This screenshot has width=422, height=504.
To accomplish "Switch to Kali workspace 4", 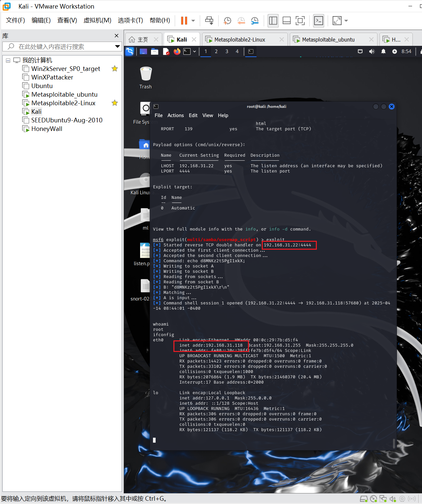I will tap(237, 51).
